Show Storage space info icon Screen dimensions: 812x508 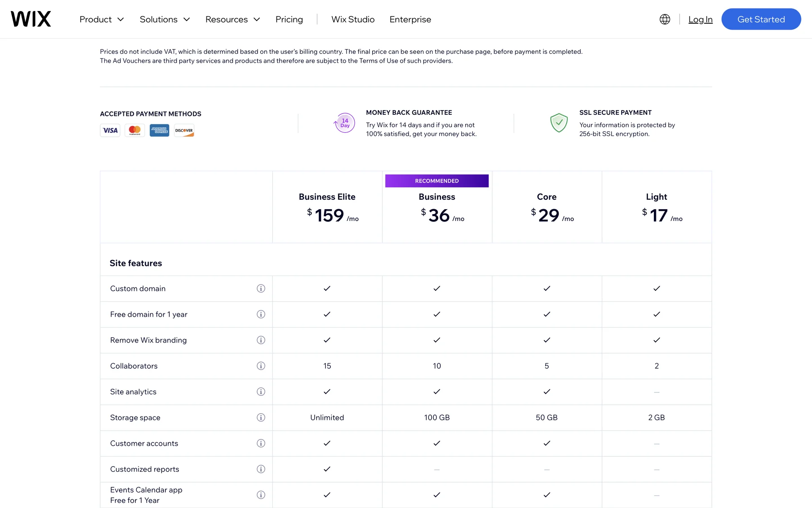click(261, 417)
